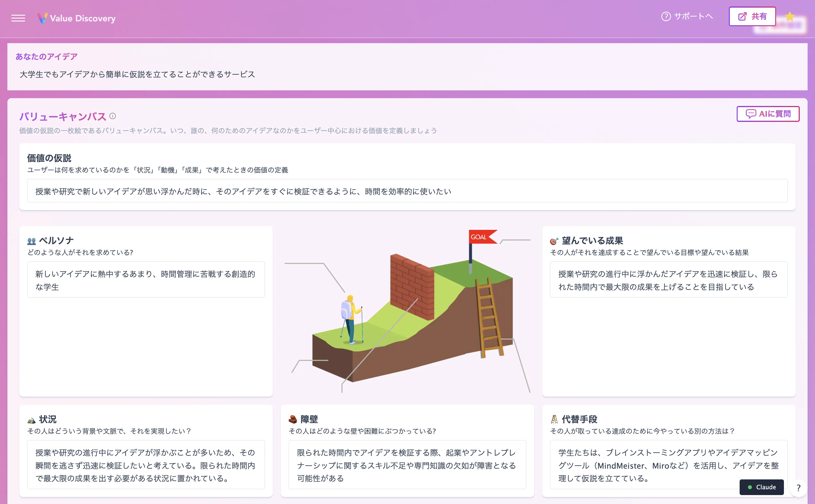815x504 pixels.
Task: Click the 'その人はどのような壁や困難にぶつかっている?' subtitle
Action: pos(362,431)
